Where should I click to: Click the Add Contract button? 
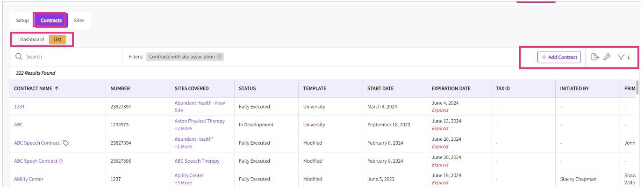[559, 57]
